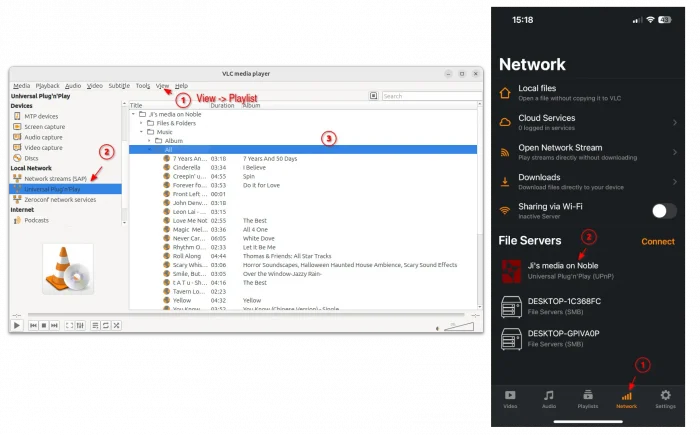Collapse the Music folder tree node
Screen dimensions: 700x435
[x=141, y=131]
